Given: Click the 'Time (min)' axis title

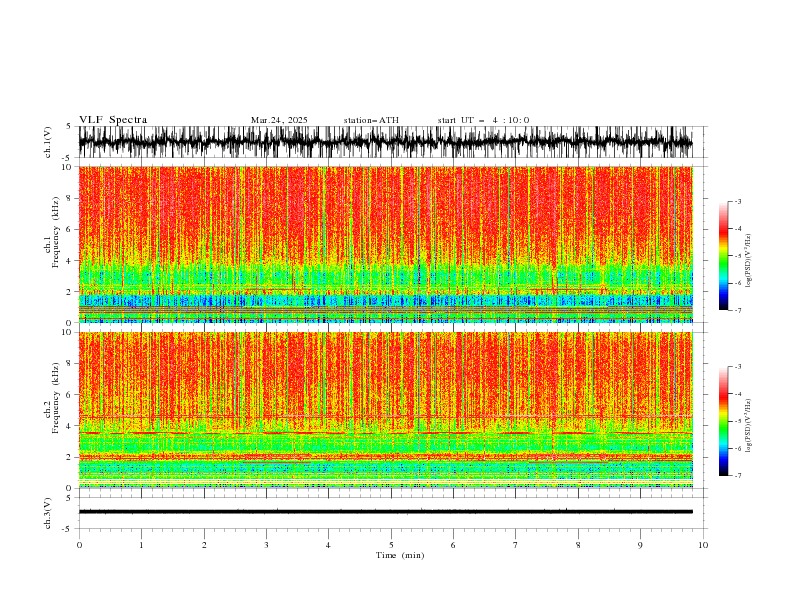Looking at the screenshot, I should tap(400, 555).
